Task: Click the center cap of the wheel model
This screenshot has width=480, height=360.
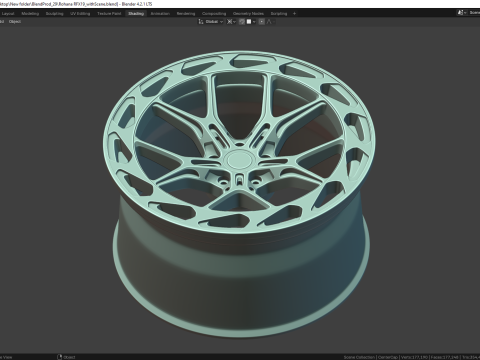Action: 239,159
